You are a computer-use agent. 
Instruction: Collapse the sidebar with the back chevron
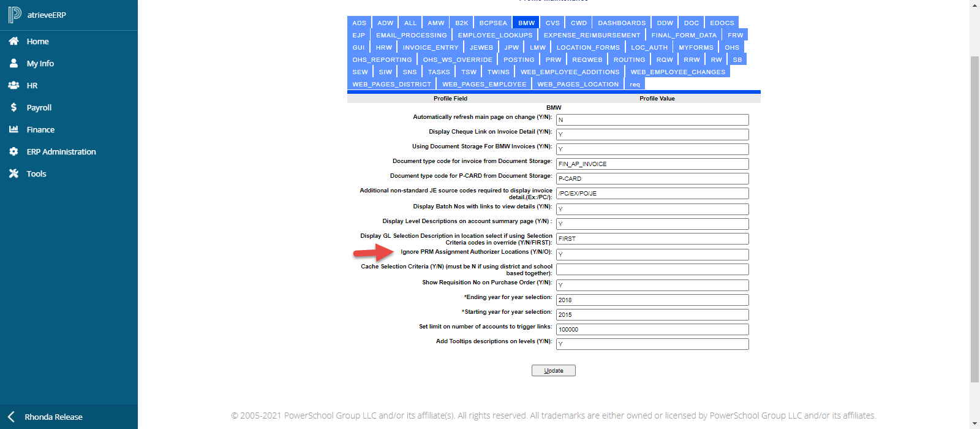[11, 417]
